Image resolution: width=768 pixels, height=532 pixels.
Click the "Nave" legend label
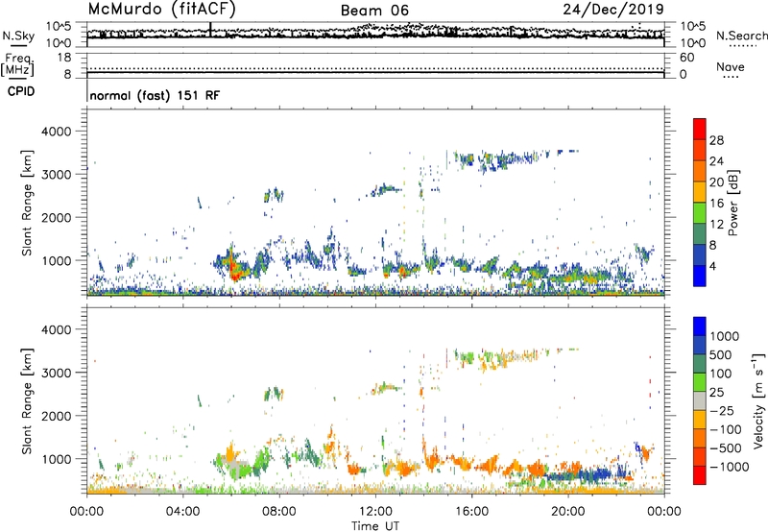point(731,66)
